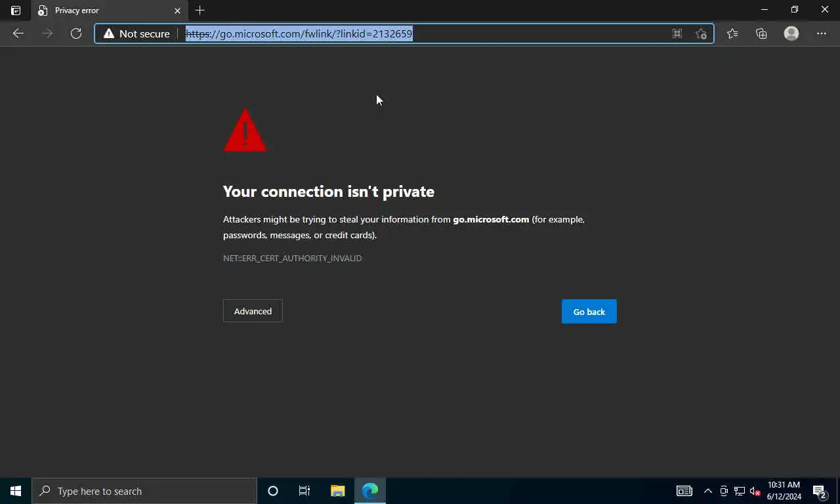Open the Favorites list icon
This screenshot has height=504, width=840.
(x=732, y=33)
